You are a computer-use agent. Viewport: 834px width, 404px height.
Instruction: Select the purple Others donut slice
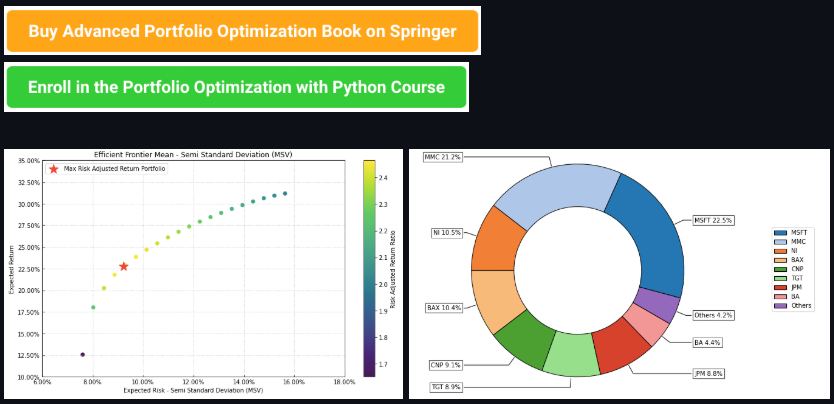coord(656,304)
